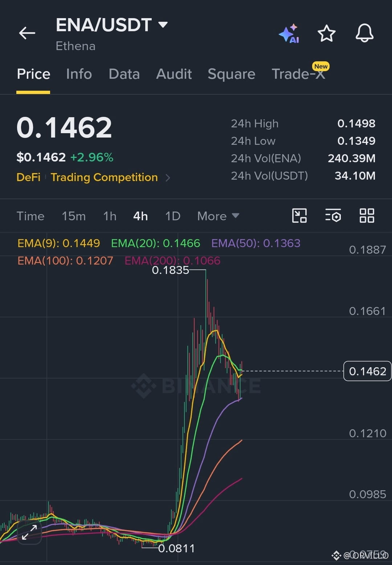This screenshot has height=565, width=392.
Task: Tap the 24h Low value 0.1349
Action: pyautogui.click(x=356, y=141)
